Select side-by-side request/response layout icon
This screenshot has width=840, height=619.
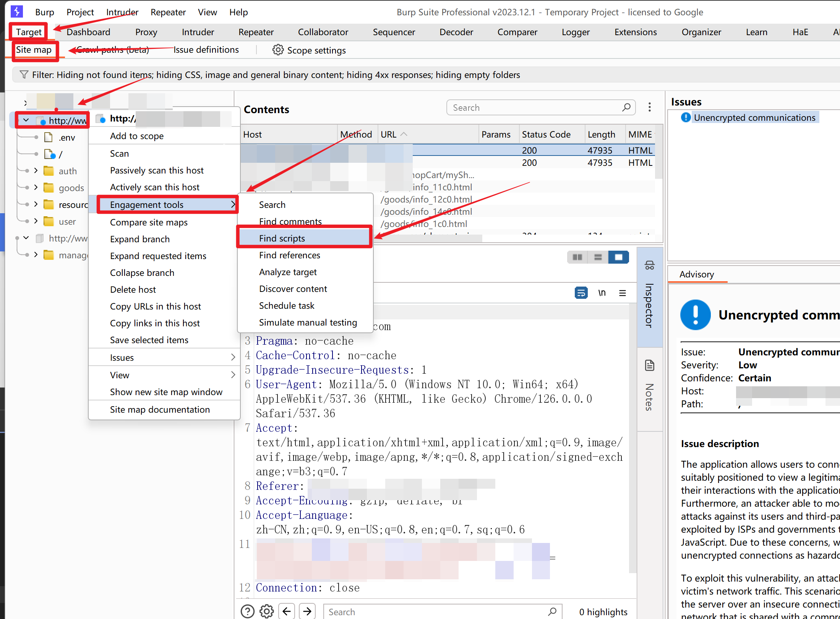point(577,257)
